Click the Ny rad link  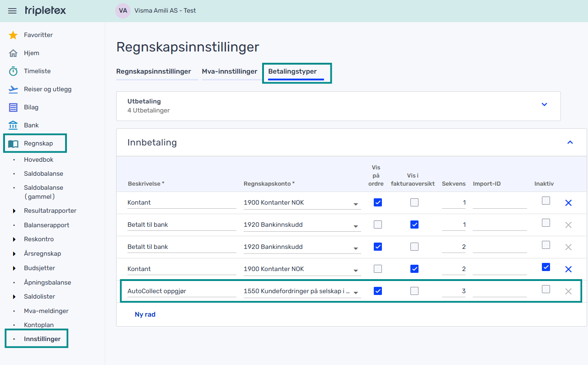point(145,314)
